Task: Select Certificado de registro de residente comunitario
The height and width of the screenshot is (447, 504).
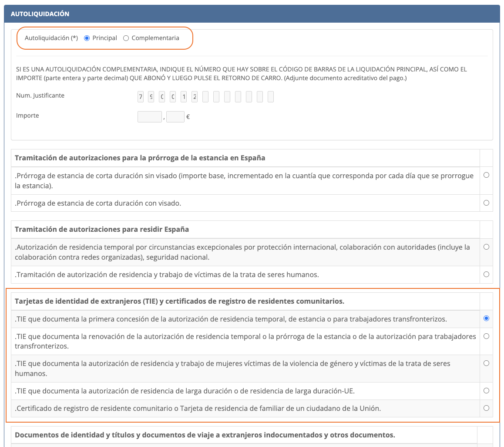Action: tap(486, 408)
